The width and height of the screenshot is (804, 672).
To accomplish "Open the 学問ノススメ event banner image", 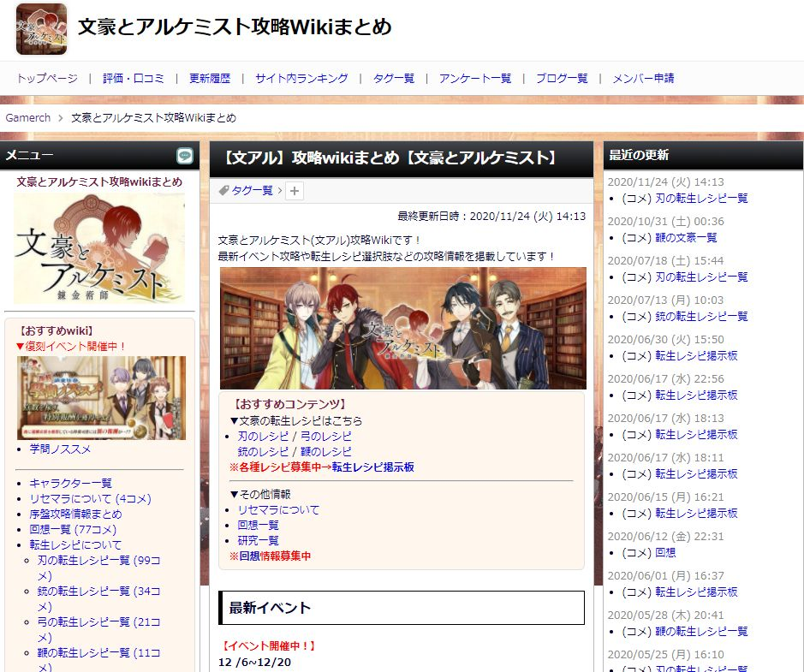I will point(102,398).
